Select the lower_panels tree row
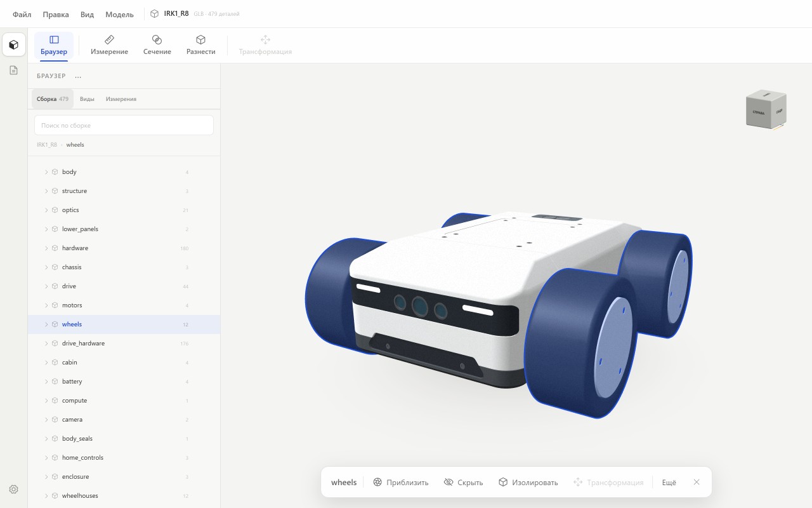The height and width of the screenshot is (508, 812). click(x=124, y=229)
